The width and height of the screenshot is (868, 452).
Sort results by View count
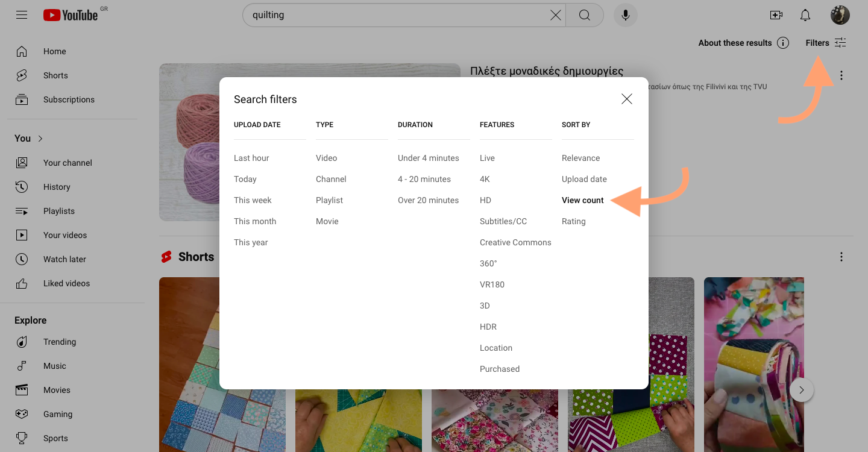click(x=582, y=200)
